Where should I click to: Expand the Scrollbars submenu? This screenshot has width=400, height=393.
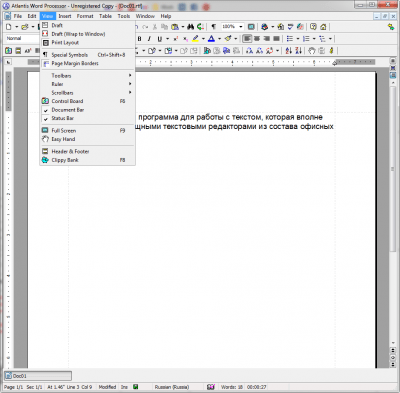[x=88, y=93]
